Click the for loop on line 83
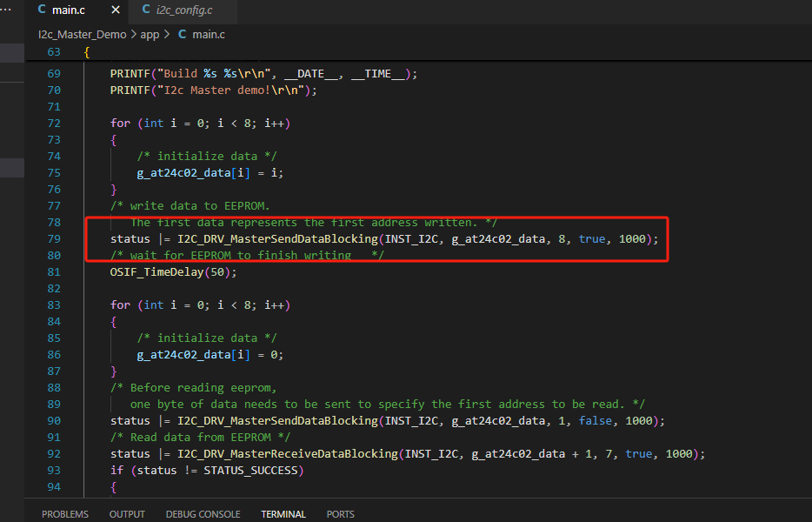The width and height of the screenshot is (812, 522). (x=200, y=304)
